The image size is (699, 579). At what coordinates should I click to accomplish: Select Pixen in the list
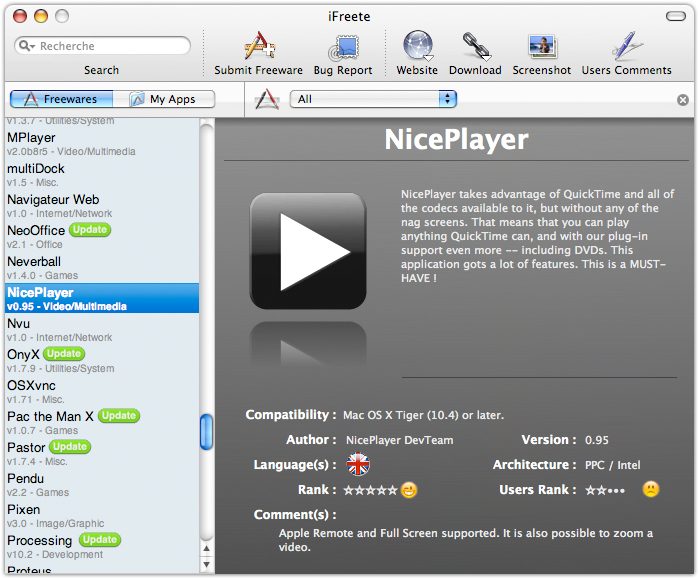coord(102,515)
